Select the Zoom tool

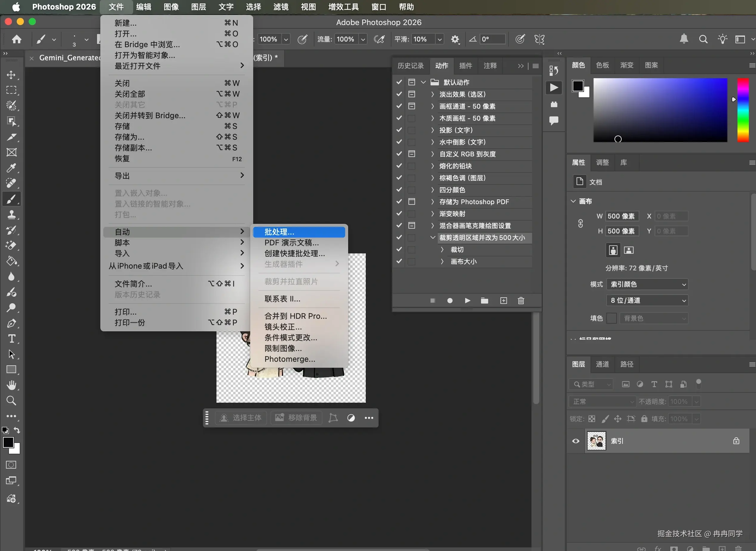[11, 401]
